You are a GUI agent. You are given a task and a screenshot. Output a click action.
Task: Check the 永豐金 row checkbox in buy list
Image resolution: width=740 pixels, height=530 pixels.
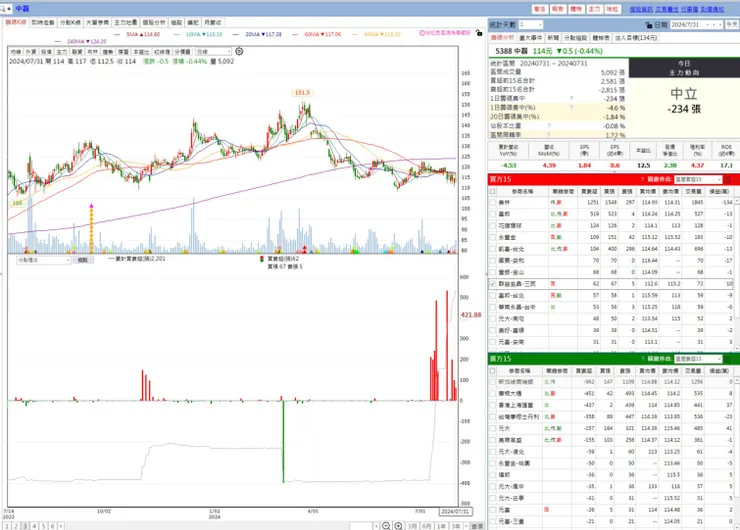(493, 237)
